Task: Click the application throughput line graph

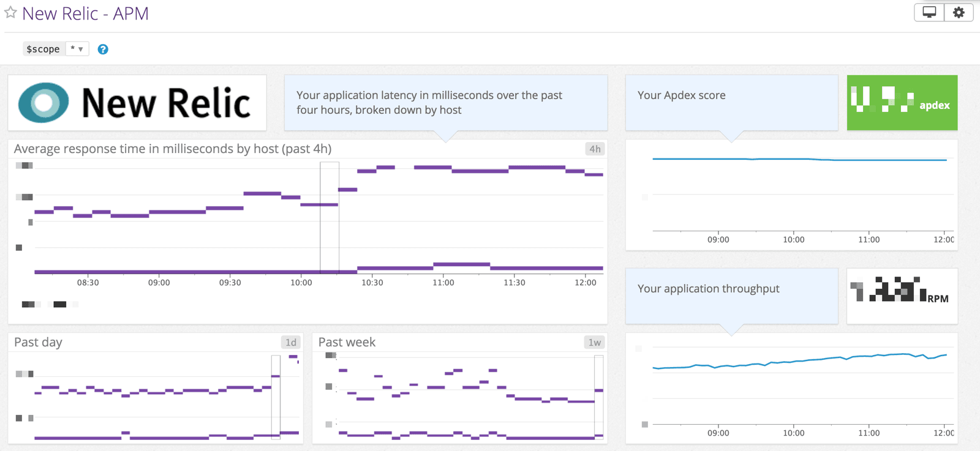Action: pyautogui.click(x=799, y=361)
